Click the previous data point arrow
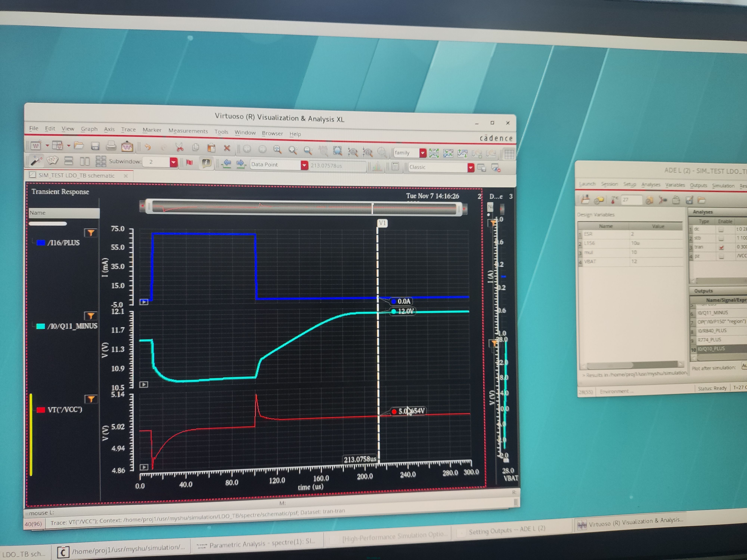 coord(227,164)
